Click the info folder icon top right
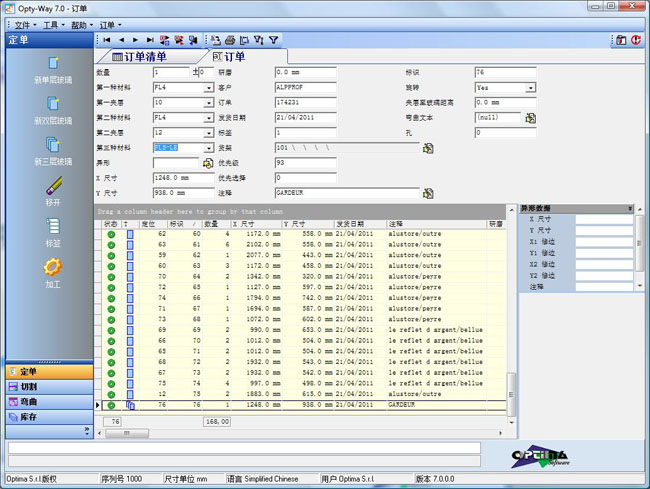The image size is (650, 489). point(621,40)
